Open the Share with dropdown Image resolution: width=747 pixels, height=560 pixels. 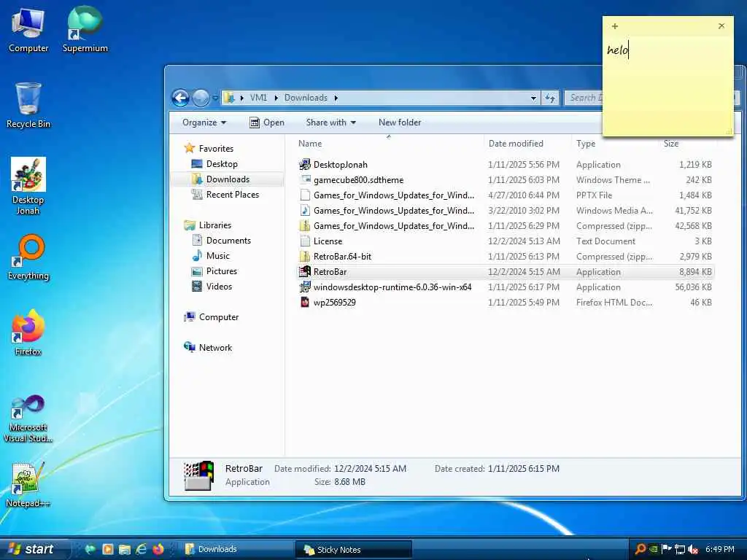330,122
